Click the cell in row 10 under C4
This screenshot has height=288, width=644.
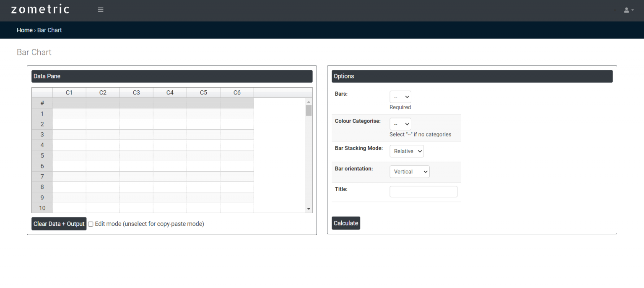[169, 208]
